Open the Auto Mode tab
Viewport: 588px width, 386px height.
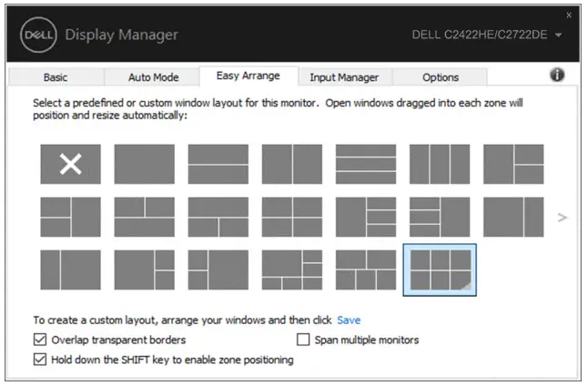pyautogui.click(x=153, y=77)
